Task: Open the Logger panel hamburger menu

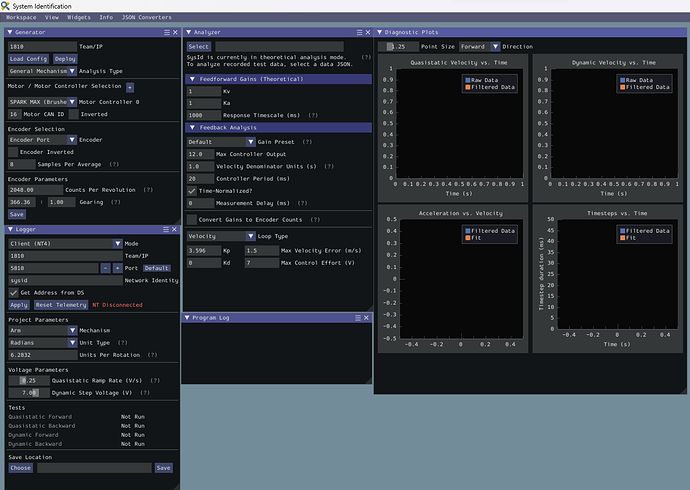Action: (x=166, y=229)
